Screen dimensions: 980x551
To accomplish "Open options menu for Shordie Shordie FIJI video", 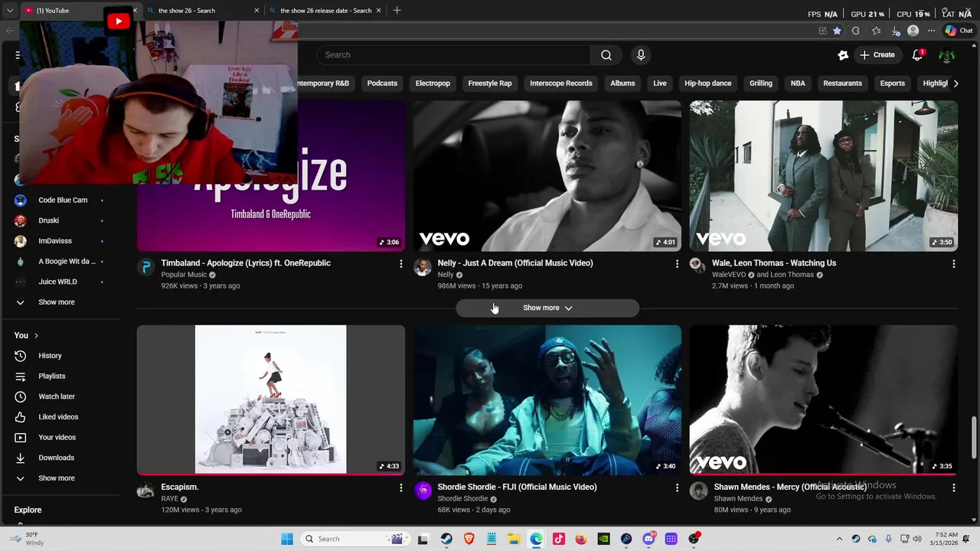I will [677, 487].
